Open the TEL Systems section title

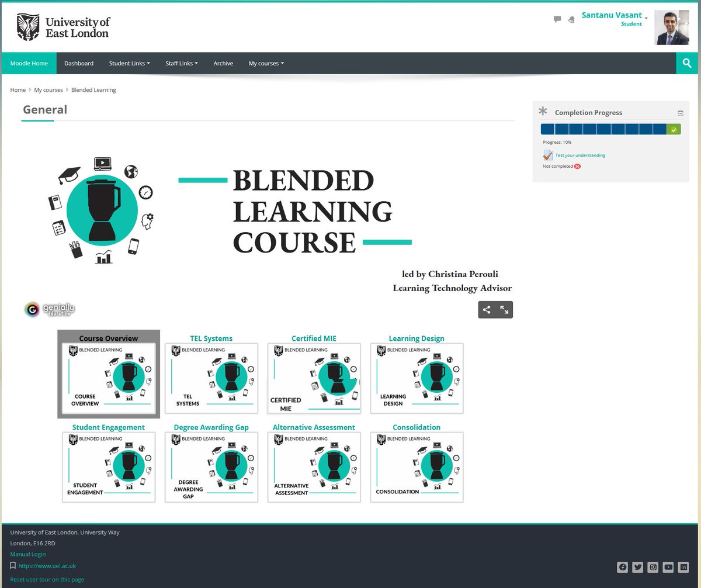211,338
